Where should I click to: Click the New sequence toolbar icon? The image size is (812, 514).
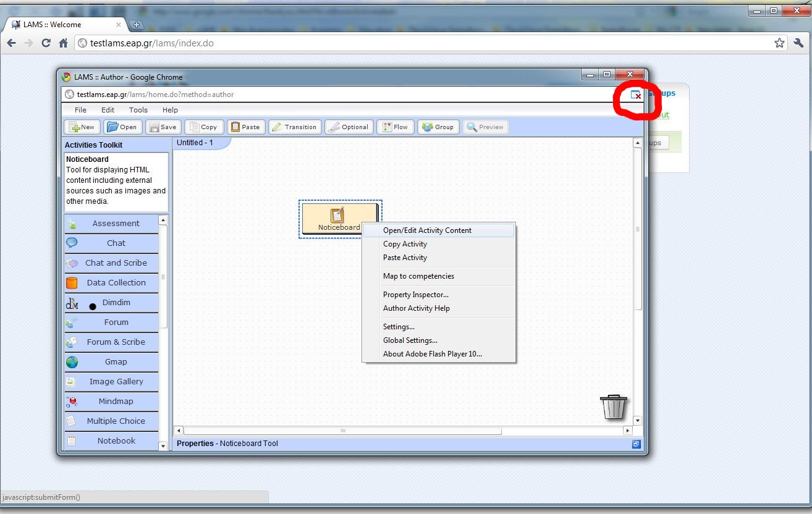pos(82,127)
